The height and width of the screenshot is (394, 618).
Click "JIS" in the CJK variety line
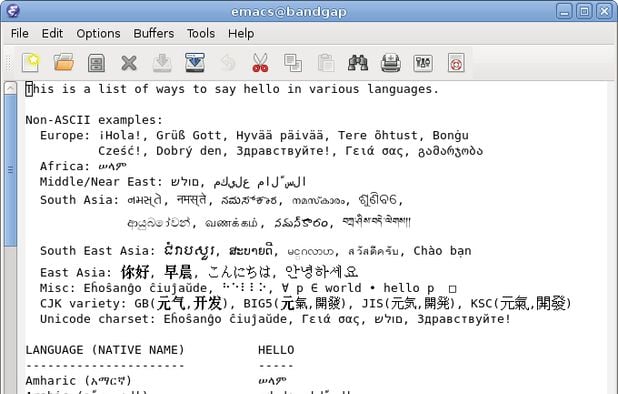(x=373, y=303)
